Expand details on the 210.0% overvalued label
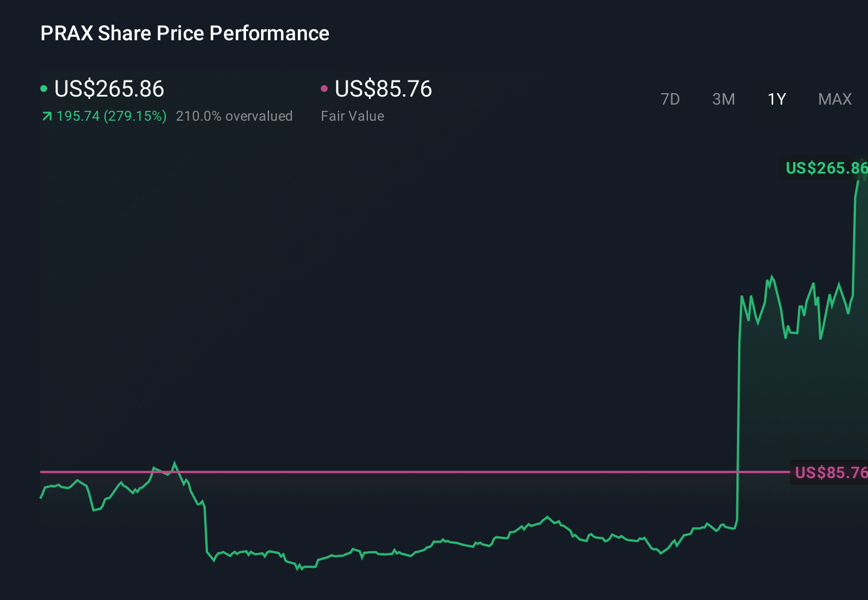868x600 pixels. point(235,116)
